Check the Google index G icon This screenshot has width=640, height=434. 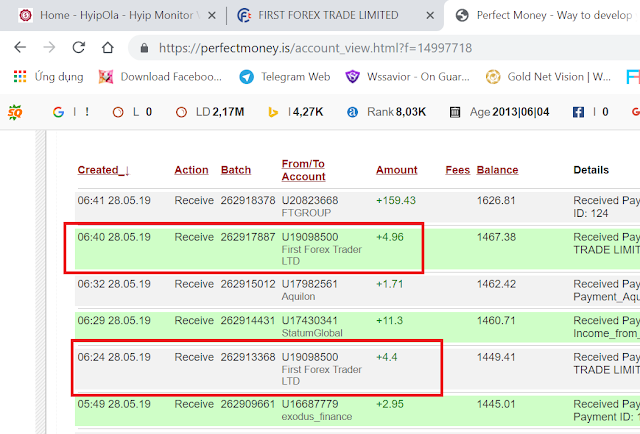click(58, 112)
